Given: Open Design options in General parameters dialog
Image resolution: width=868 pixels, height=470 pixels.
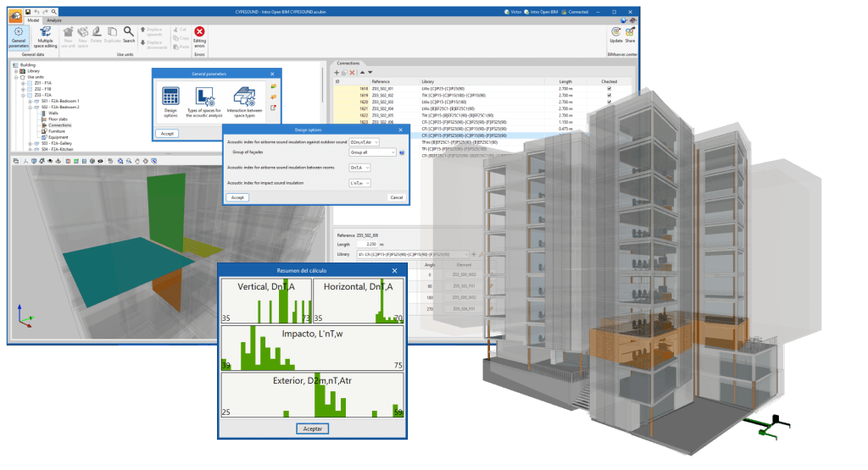Looking at the screenshot, I should pyautogui.click(x=170, y=102).
